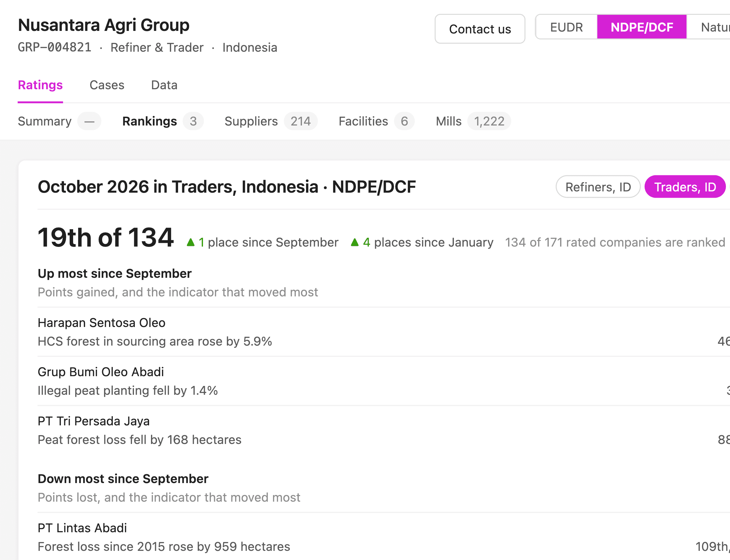Go to the Summary sub-tab
The height and width of the screenshot is (560, 730).
pos(59,121)
